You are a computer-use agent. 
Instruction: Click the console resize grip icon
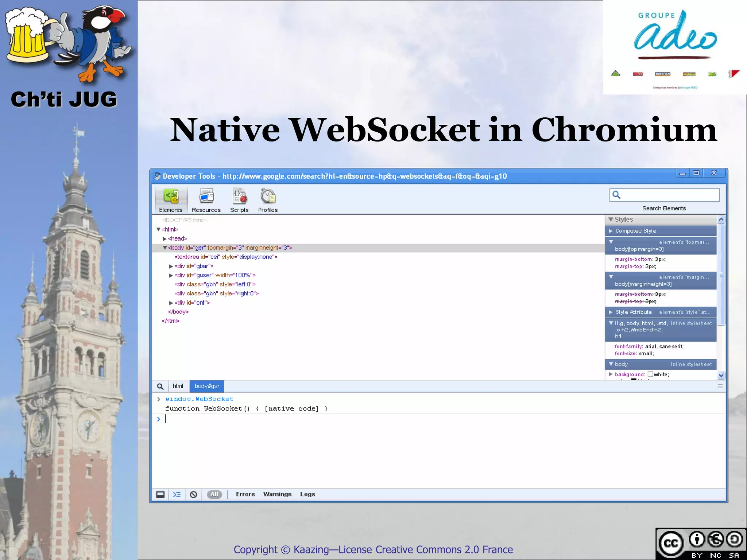(x=720, y=386)
